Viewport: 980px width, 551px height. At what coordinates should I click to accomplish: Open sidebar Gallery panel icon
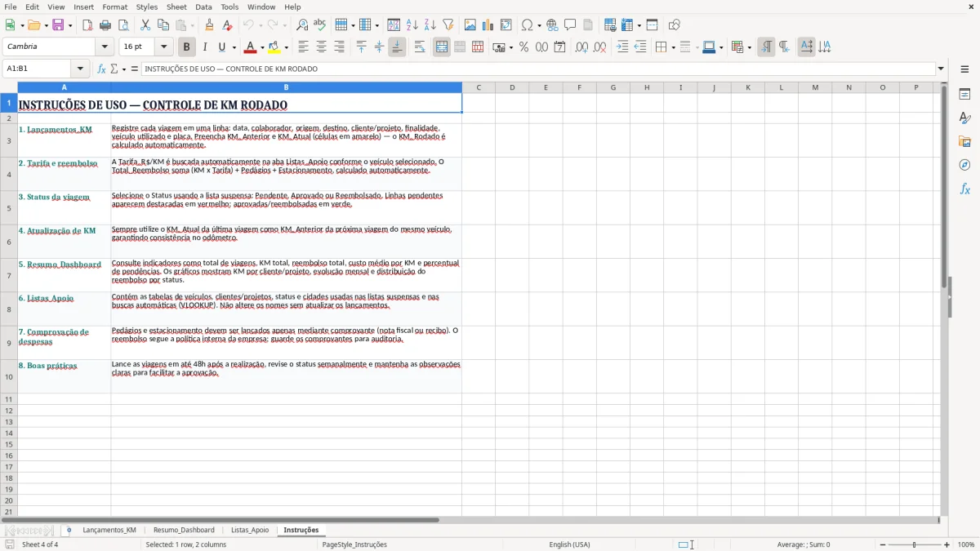click(x=964, y=142)
